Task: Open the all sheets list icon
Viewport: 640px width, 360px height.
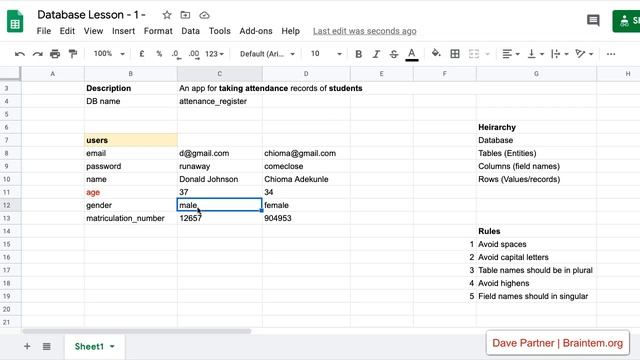Action: 47,347
